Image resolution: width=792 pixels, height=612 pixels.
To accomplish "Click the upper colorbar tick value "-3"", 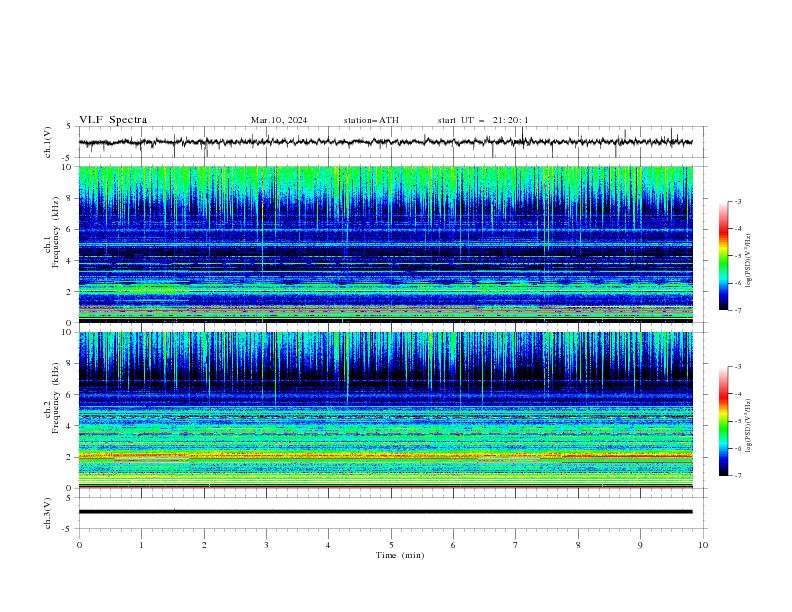I will coord(737,201).
